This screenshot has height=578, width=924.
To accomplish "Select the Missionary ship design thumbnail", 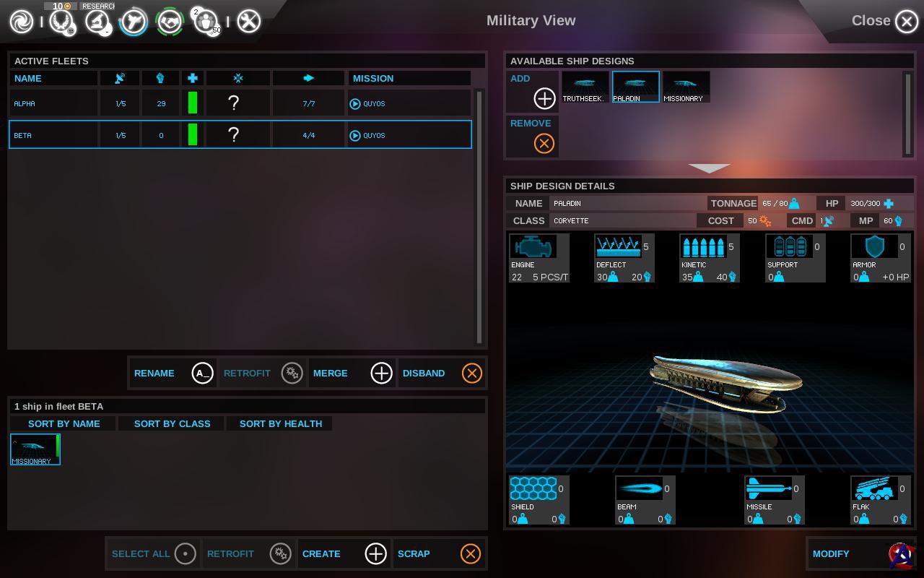I will click(686, 87).
